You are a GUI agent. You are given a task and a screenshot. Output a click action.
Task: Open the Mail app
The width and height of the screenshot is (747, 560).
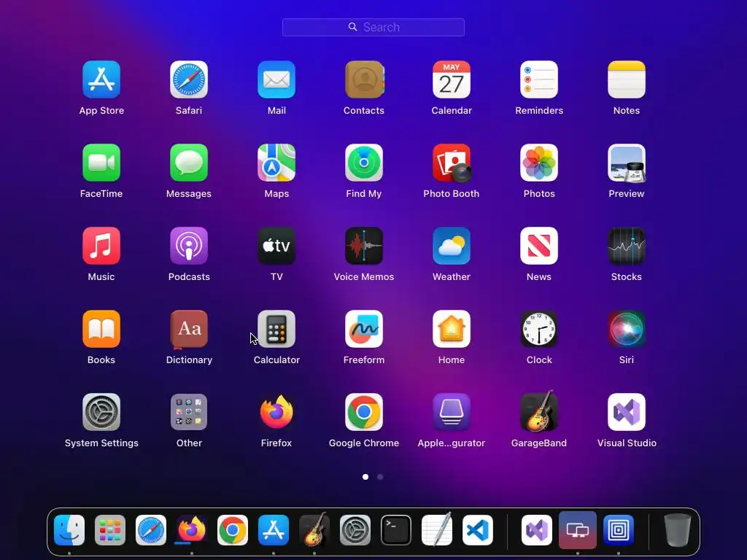pos(276,79)
